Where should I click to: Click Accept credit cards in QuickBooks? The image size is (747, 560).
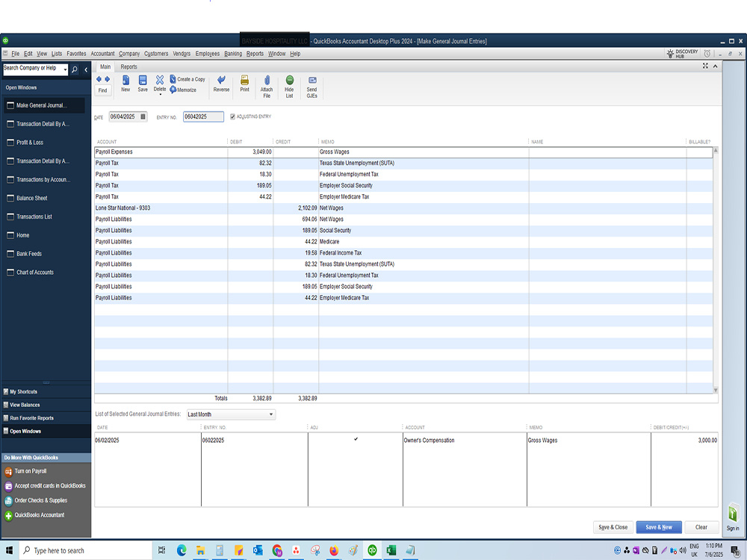pyautogui.click(x=49, y=486)
